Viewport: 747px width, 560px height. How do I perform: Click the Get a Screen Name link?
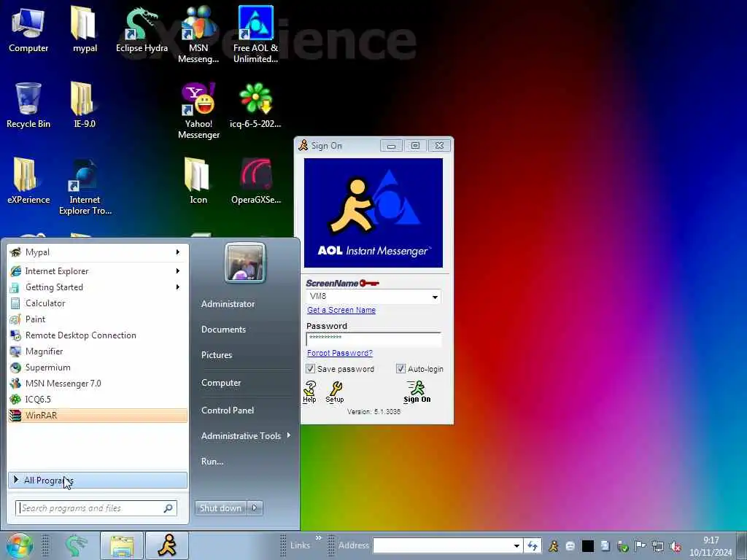[x=341, y=310]
